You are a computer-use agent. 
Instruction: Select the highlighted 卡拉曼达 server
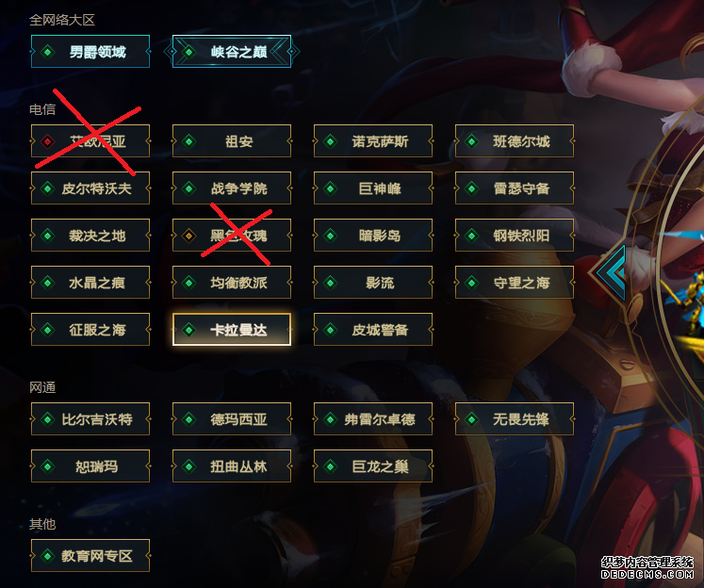tap(232, 330)
